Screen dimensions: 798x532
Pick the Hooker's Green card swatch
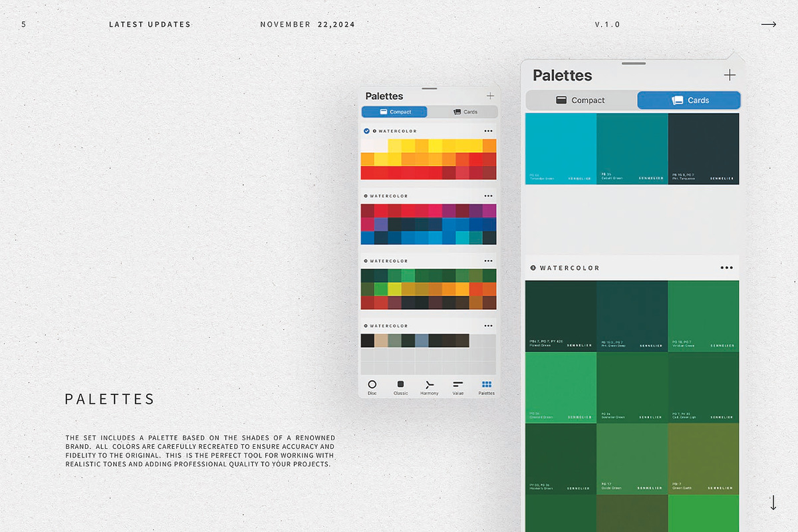[x=561, y=458]
